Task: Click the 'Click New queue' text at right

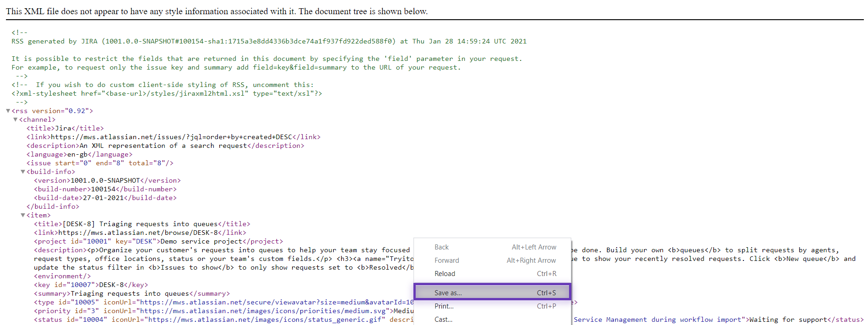Action: tap(794, 259)
